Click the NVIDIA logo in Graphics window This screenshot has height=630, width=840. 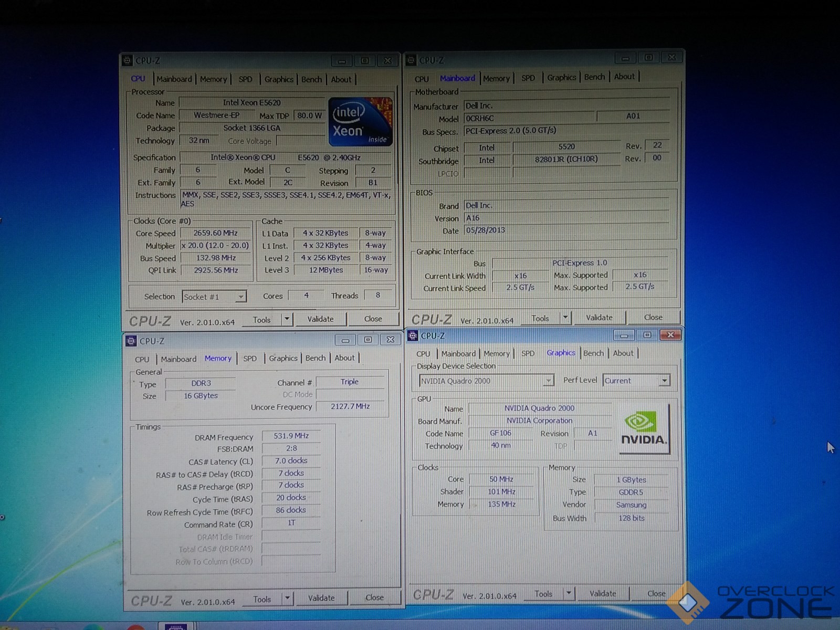(644, 428)
